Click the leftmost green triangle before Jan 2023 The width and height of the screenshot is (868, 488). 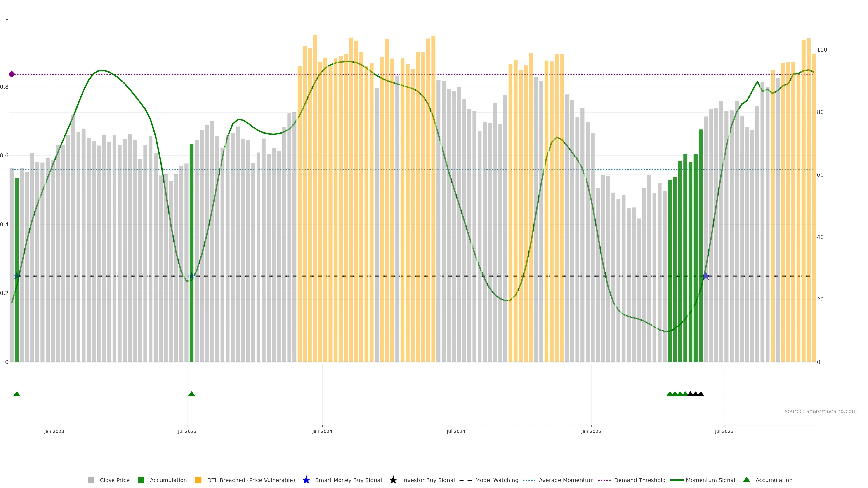[17, 394]
